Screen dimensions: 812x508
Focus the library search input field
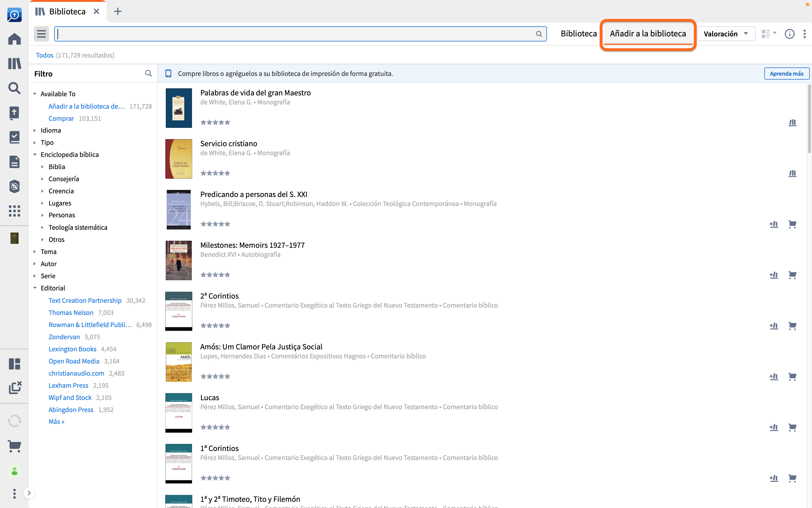click(x=300, y=34)
